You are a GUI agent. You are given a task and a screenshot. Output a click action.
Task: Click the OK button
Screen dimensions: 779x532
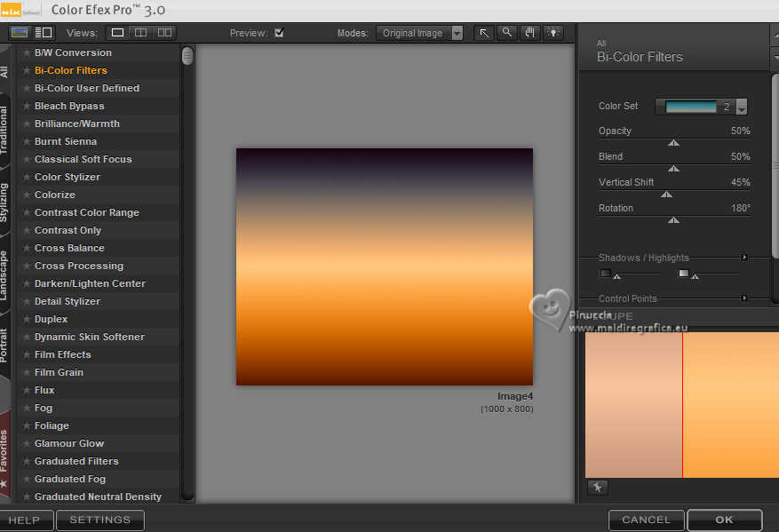[724, 520]
